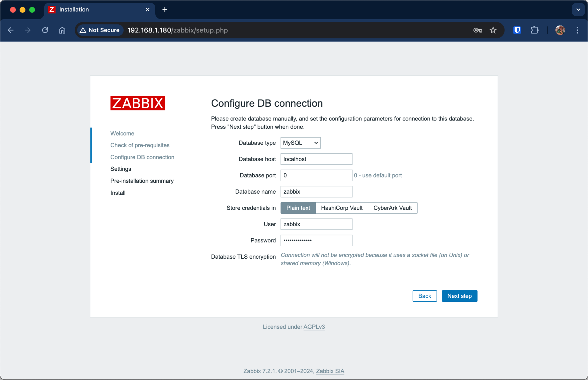Bookmark this page with the star icon
588x380 pixels.
pos(493,30)
